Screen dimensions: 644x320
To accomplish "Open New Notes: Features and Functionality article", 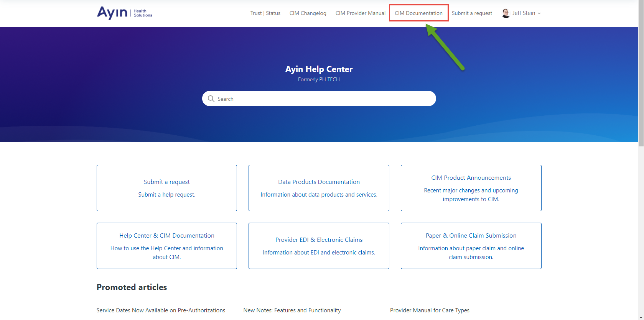I will pos(292,310).
